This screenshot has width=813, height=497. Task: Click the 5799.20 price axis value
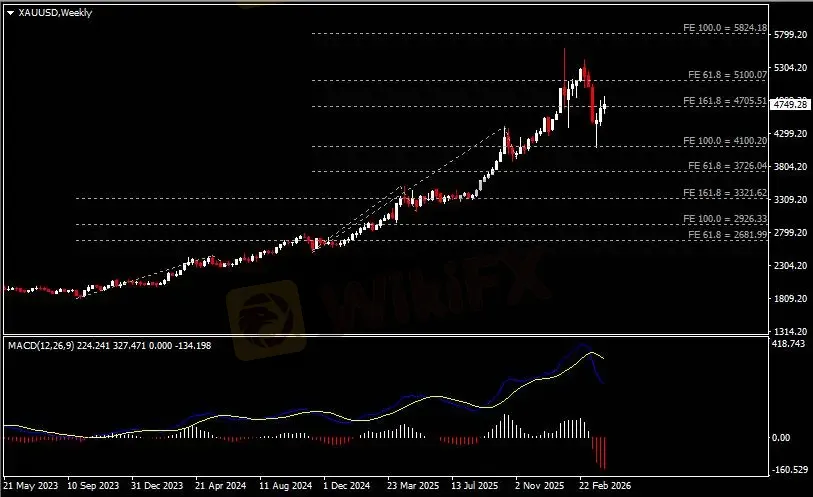(x=790, y=35)
